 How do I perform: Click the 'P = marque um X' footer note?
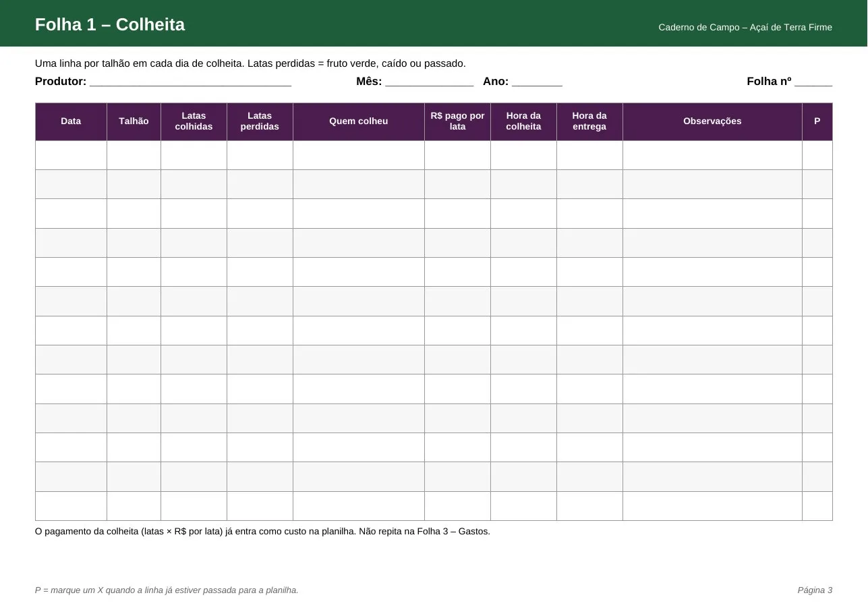(167, 590)
